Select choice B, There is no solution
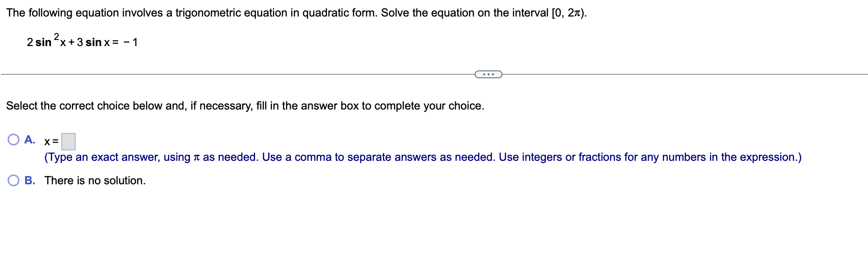Viewport: 868px width, 256px height. click(x=13, y=179)
